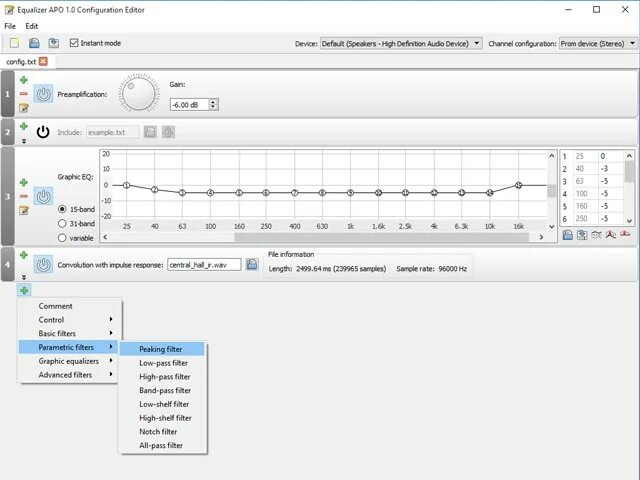
Task: Switch to the config.txt tab
Action: click(x=21, y=62)
